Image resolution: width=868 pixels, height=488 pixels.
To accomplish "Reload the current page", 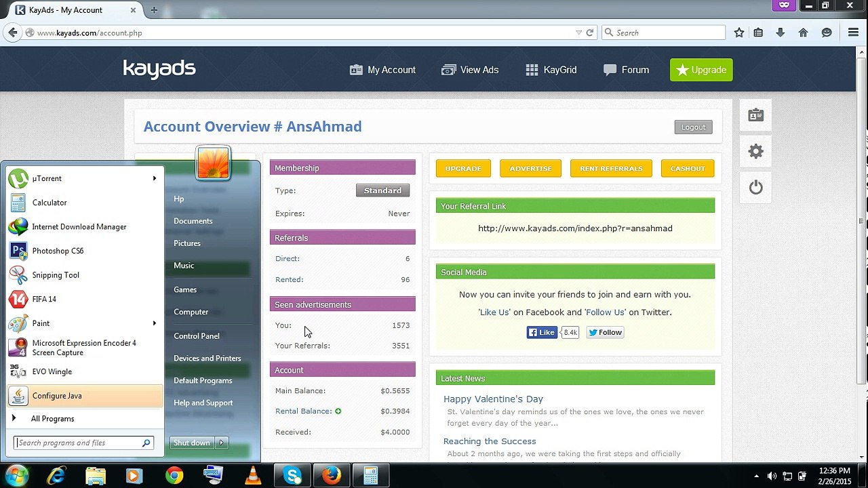I will click(590, 33).
